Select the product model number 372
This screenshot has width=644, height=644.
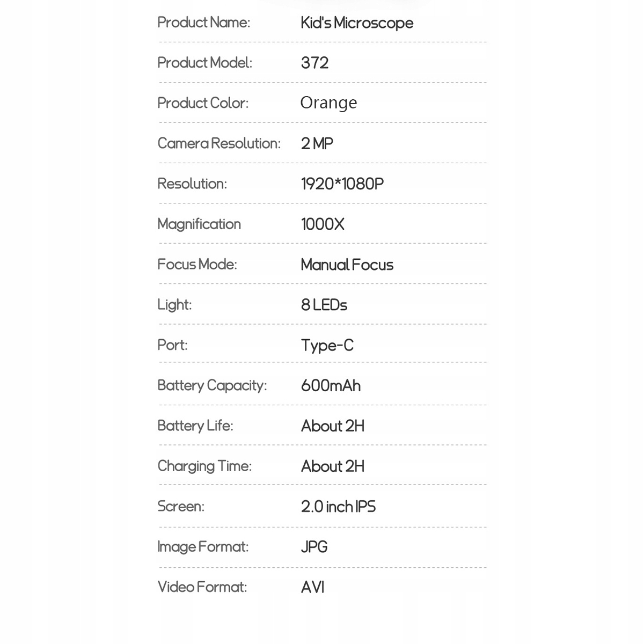click(x=314, y=63)
